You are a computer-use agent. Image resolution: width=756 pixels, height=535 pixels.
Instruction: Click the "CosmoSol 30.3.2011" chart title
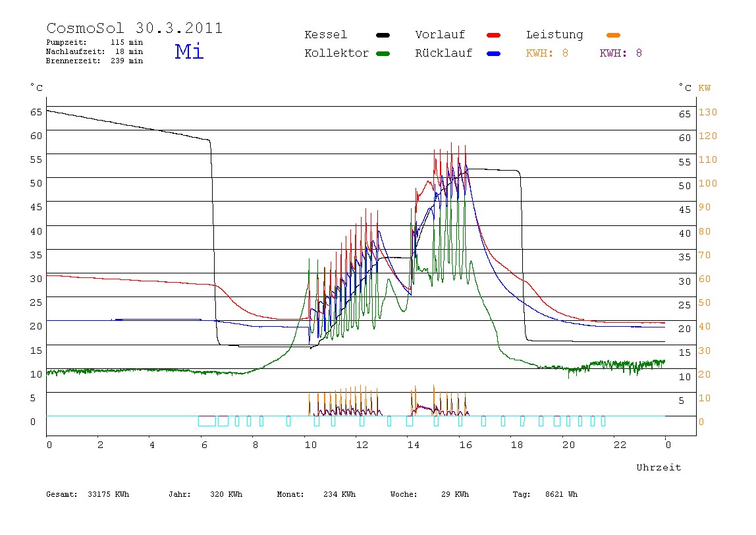point(134,28)
